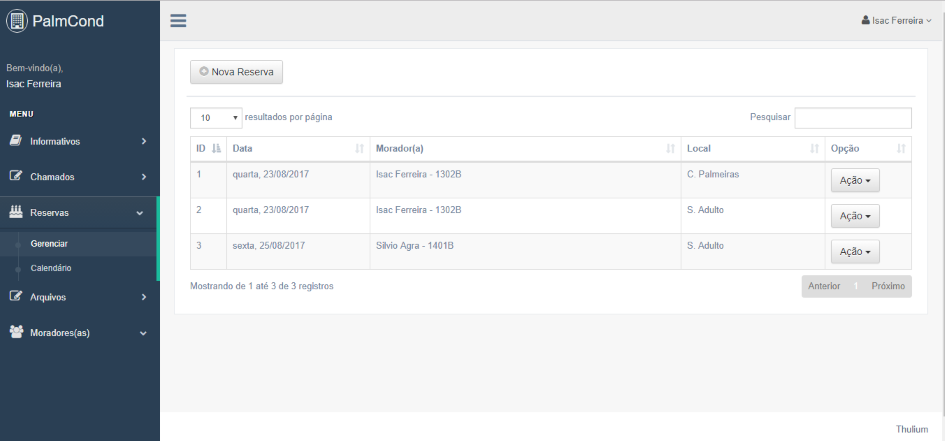The image size is (945, 441).
Task: Open Ação dropdown for reservation ID 2
Action: point(855,216)
